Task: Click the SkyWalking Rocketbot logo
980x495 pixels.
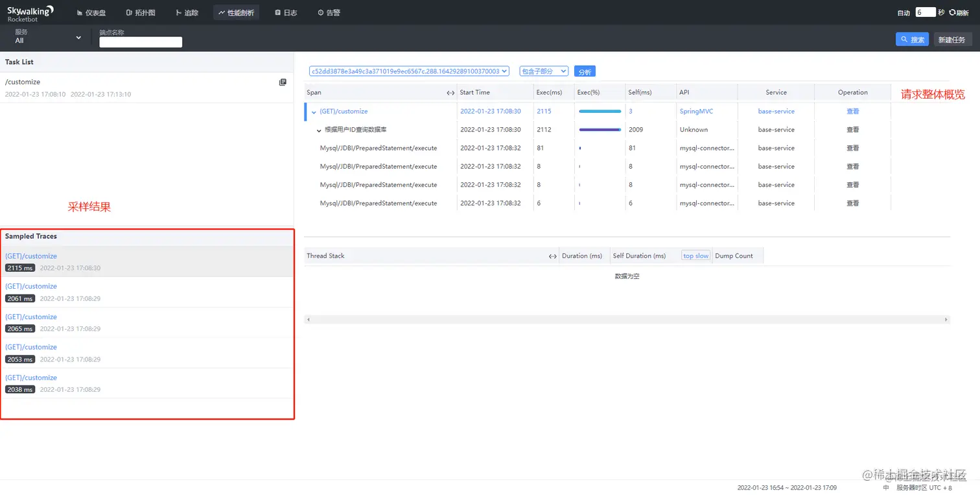Action: point(30,13)
